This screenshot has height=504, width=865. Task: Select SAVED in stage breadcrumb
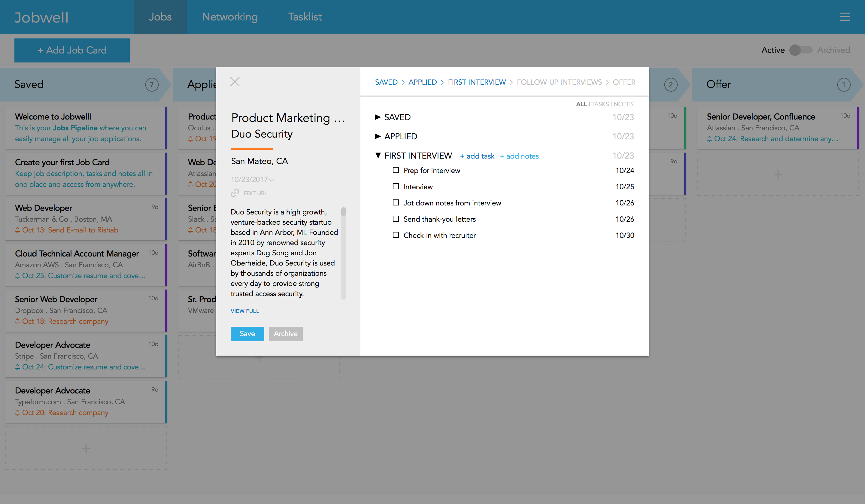(x=386, y=82)
